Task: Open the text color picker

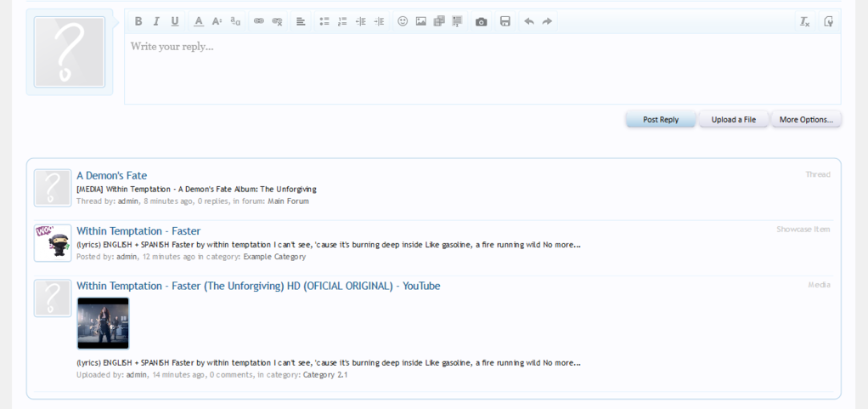Action: [199, 21]
